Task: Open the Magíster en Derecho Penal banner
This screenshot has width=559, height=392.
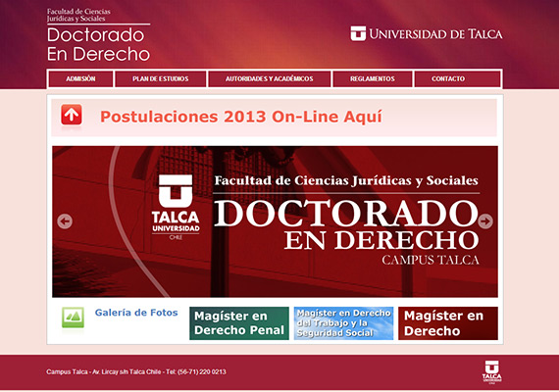Action: click(x=239, y=323)
